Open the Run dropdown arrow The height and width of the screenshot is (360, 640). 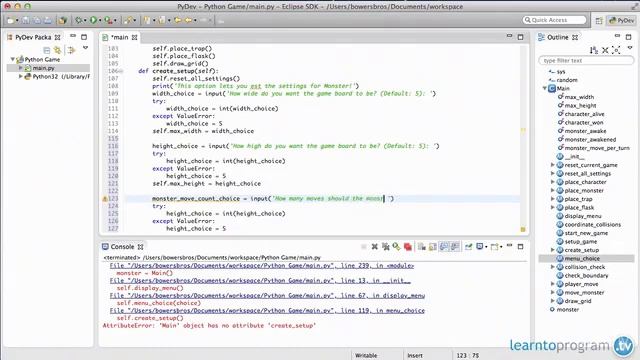[99, 21]
